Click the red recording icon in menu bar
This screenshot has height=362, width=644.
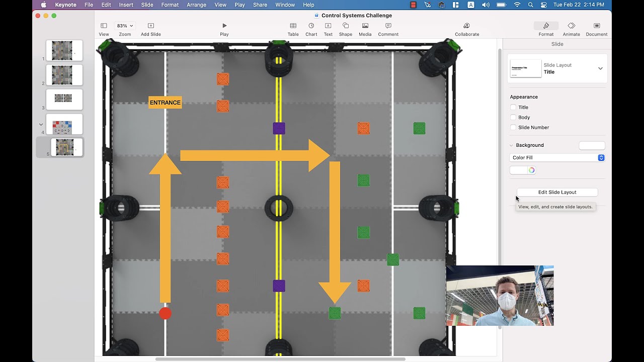click(x=414, y=5)
